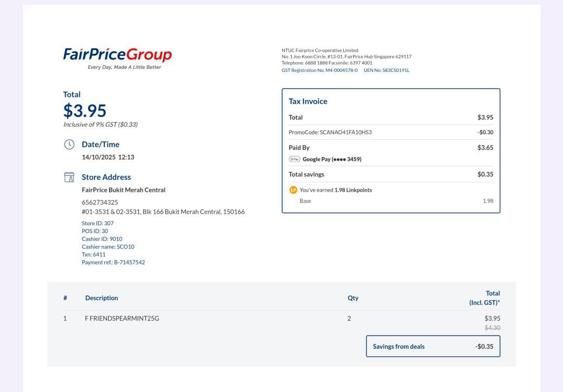Click the Description column header
The image size is (563, 392).
(x=102, y=298)
